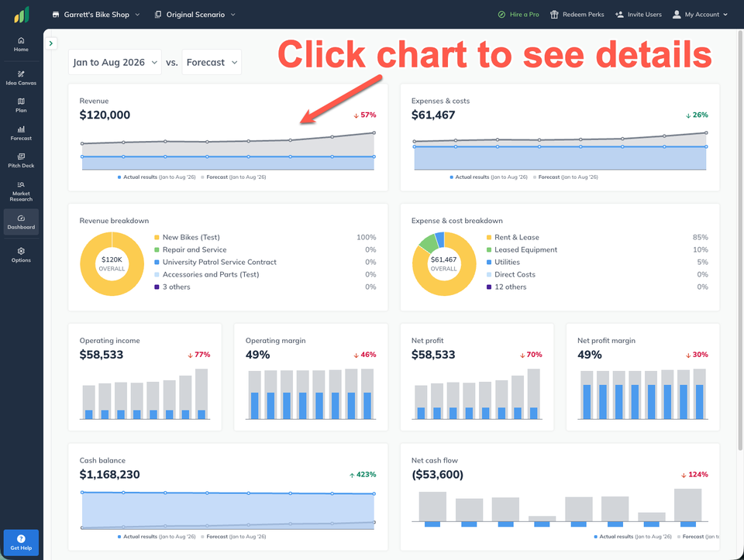Image resolution: width=744 pixels, height=560 pixels.
Task: Click the Hire a Pro link
Action: pos(518,15)
